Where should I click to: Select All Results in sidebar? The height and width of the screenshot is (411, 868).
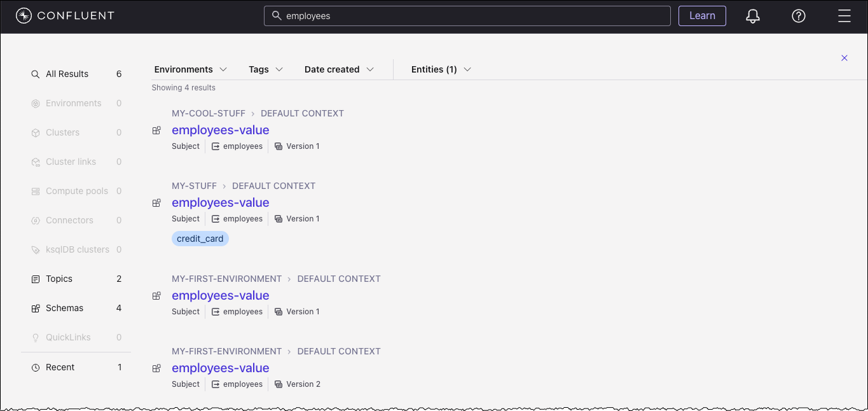[67, 74]
